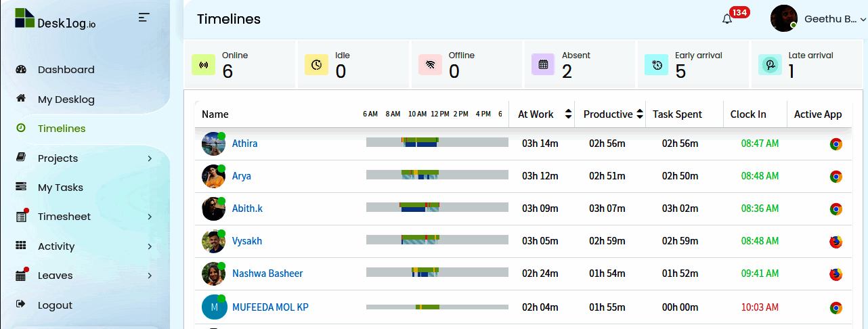Open Geethu B profile dropdown
This screenshot has width=868, height=329.
pos(819,19)
